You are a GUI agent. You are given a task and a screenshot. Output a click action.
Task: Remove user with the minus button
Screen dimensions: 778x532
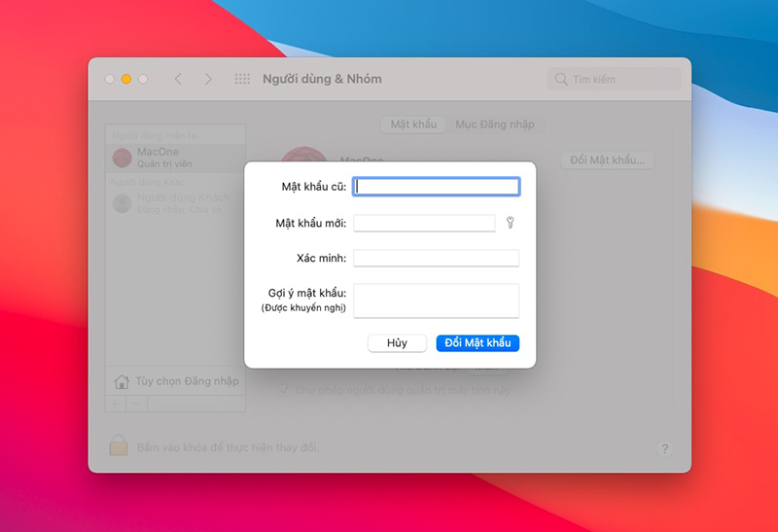coord(136,404)
